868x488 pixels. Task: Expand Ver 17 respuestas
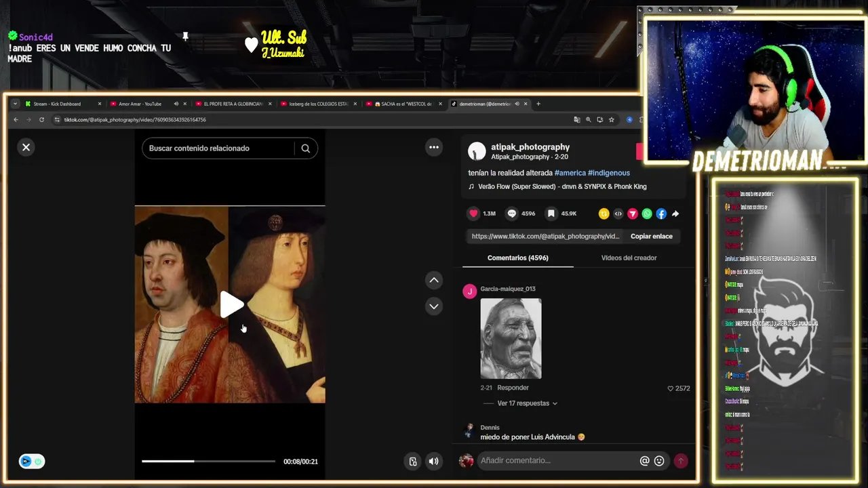tap(527, 403)
